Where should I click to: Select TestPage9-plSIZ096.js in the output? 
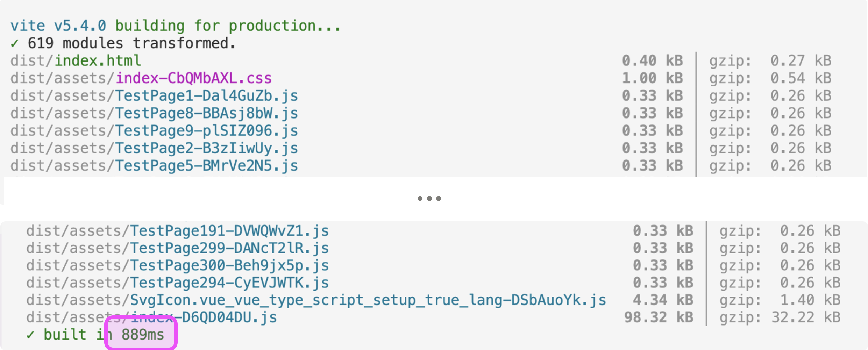click(x=207, y=131)
